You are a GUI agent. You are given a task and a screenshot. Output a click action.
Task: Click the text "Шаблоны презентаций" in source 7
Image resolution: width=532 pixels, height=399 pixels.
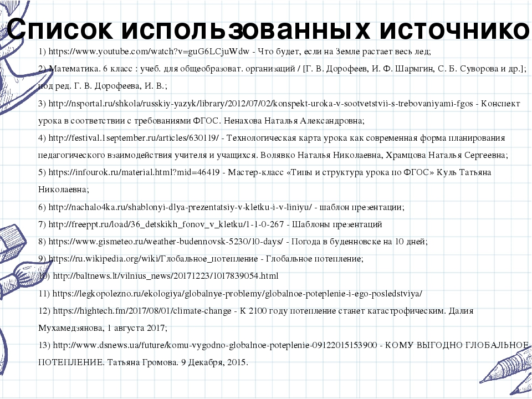coord(337,224)
